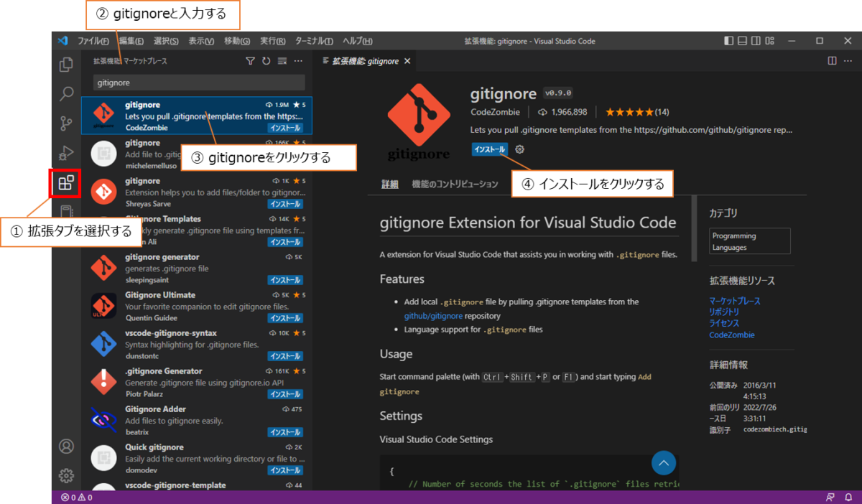Click the scroll-to-top arrow button
This screenshot has height=504, width=862.
[664, 463]
